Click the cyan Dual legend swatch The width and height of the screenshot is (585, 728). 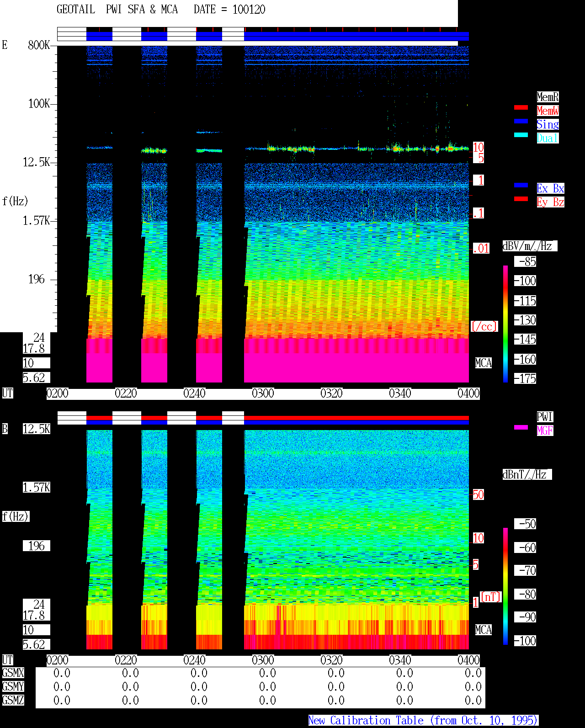(521, 135)
